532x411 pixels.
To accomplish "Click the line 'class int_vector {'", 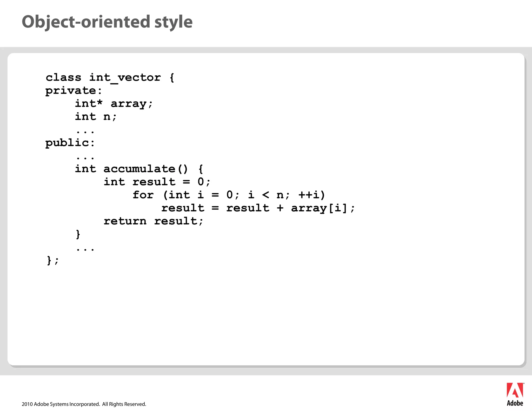I will 110,78.
